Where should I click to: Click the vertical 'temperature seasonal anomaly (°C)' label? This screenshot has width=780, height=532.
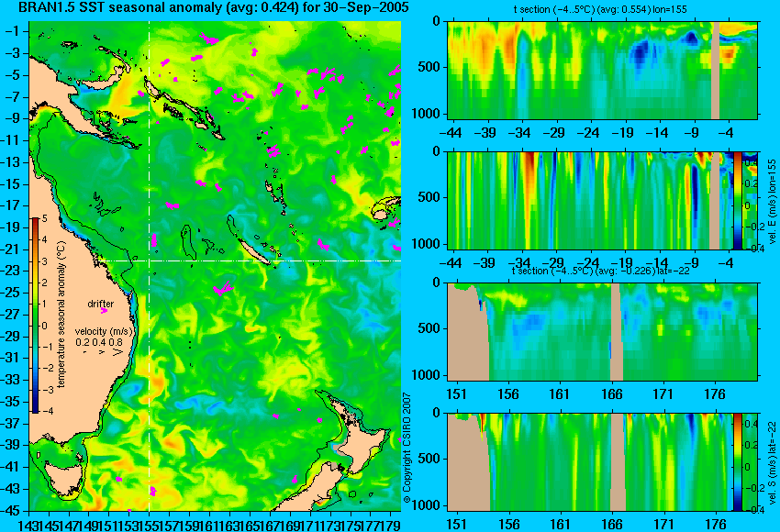pos(61,315)
